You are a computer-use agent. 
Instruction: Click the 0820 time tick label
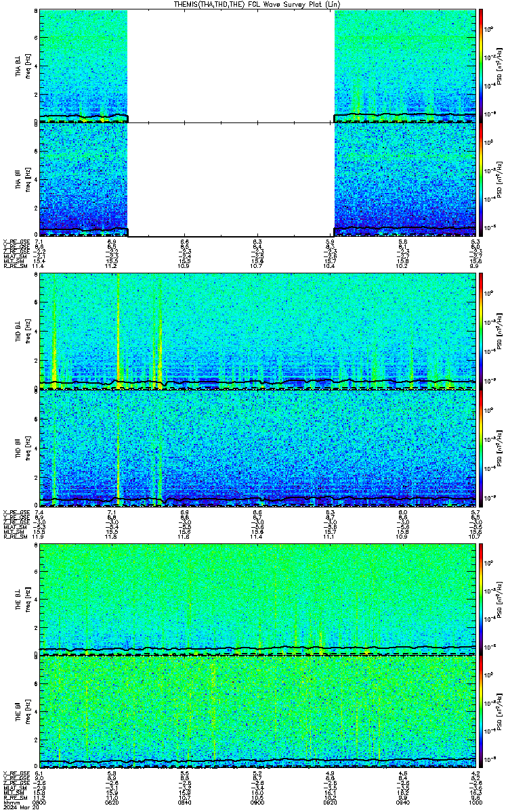click(112, 803)
